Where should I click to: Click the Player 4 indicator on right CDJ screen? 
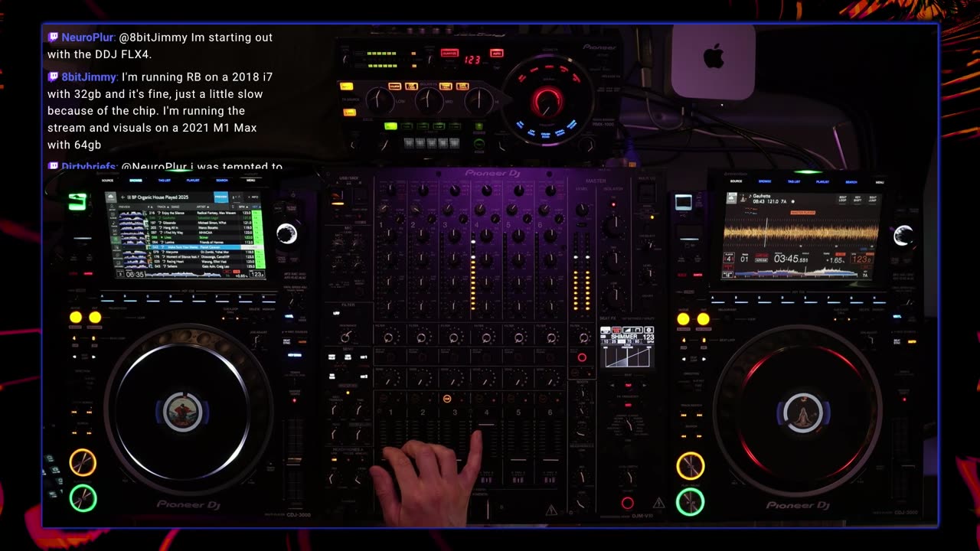click(729, 258)
